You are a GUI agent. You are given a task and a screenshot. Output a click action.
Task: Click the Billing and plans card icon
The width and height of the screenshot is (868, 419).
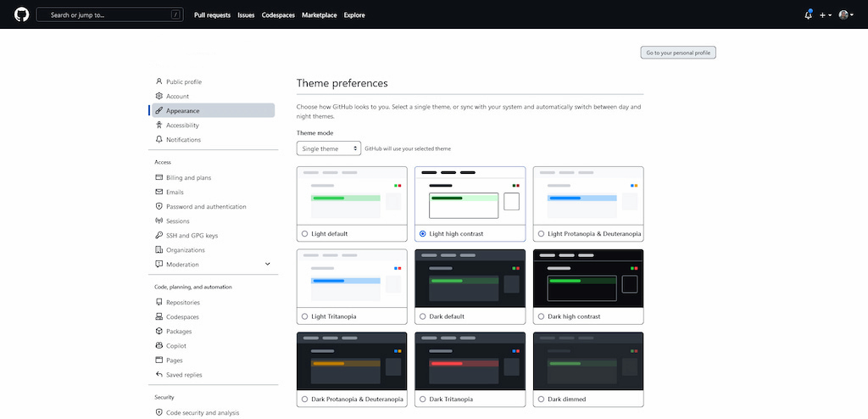pos(159,177)
